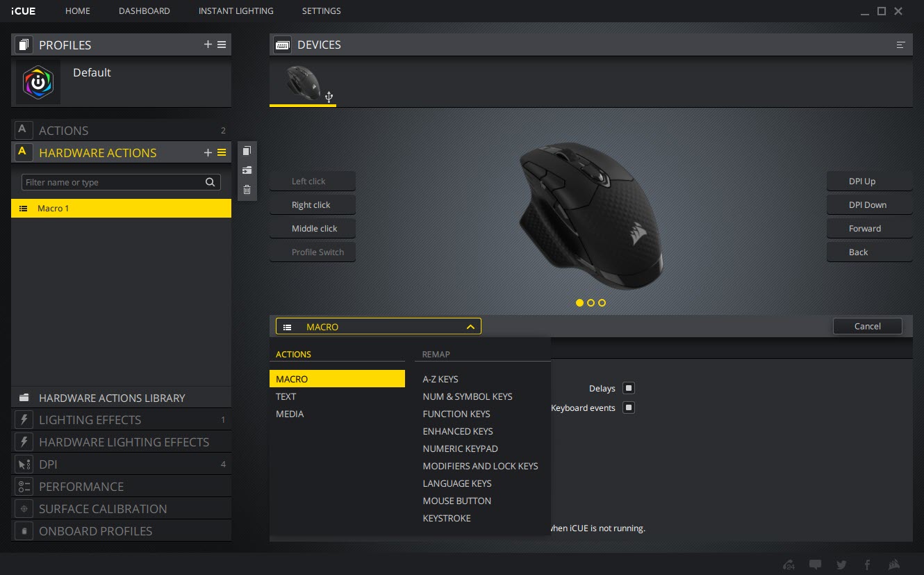Open the SETTINGS tab
This screenshot has height=575, width=924.
[x=322, y=11]
